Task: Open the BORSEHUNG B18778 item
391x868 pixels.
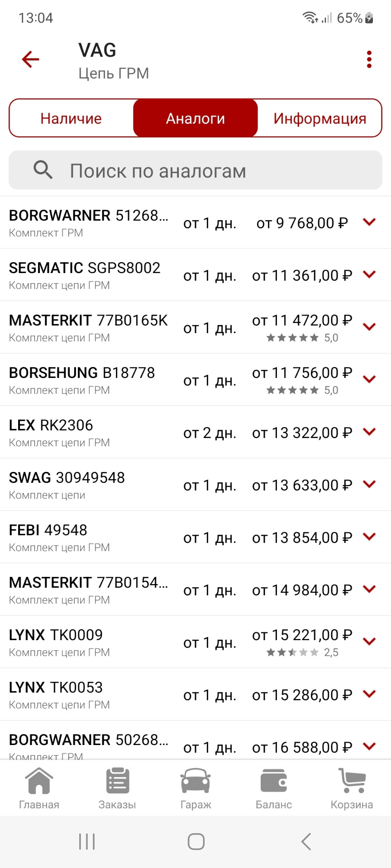Action: click(x=82, y=379)
